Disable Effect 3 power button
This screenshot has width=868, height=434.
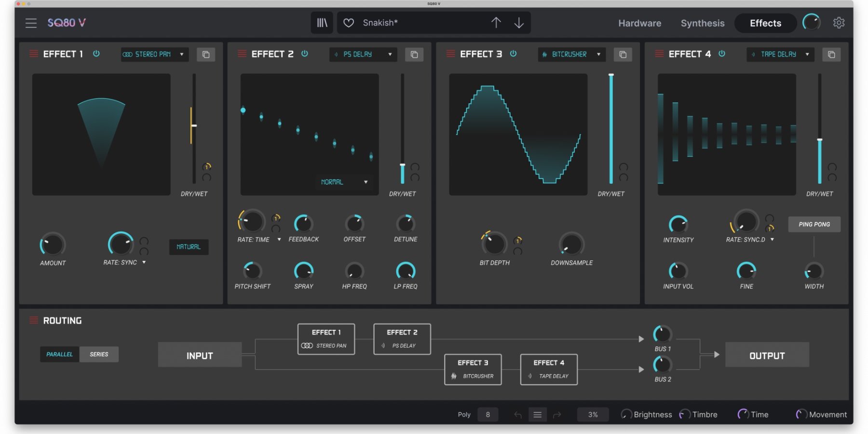[513, 54]
